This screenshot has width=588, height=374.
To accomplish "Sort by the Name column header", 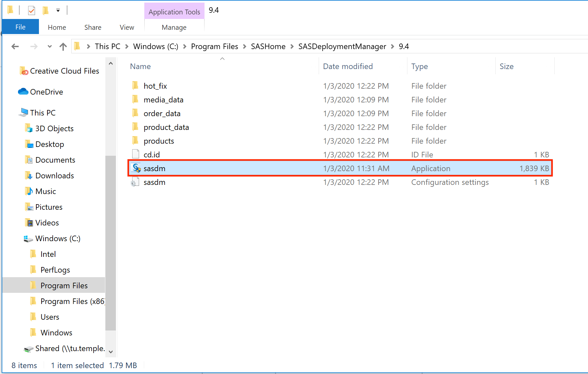I will click(140, 66).
